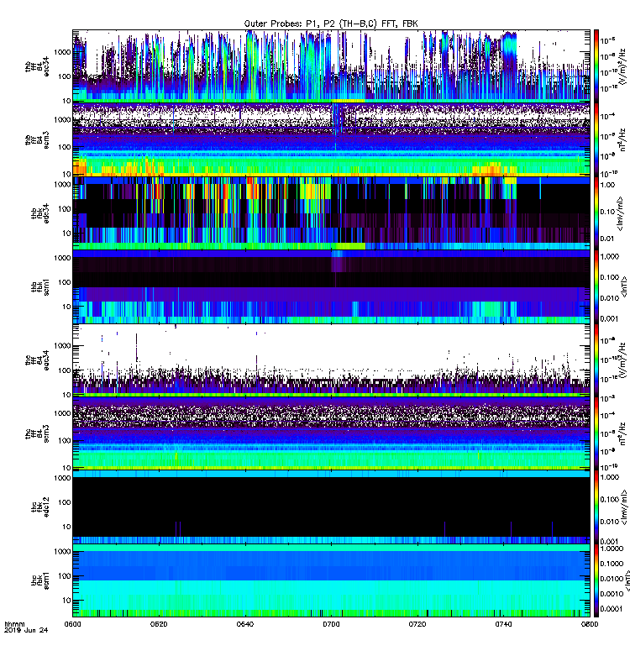Click the <|nT|> unit label of thb fbk scm1
This screenshot has height=672, width=630.
click(624, 286)
